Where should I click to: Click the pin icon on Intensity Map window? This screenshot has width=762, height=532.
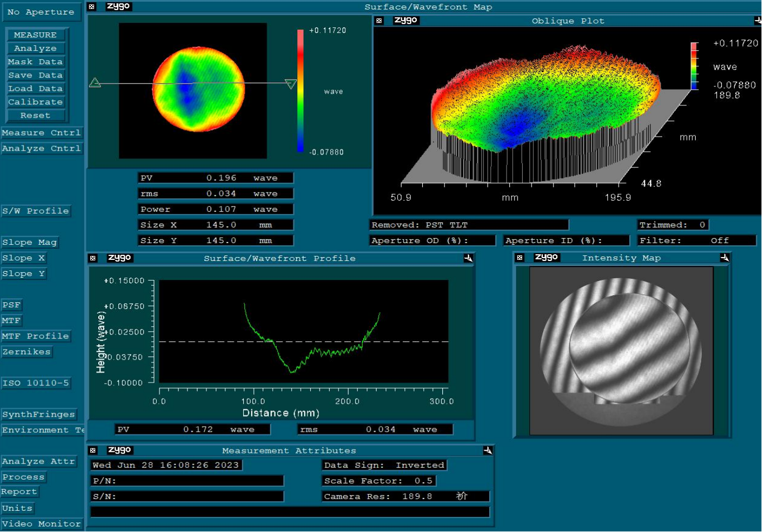pos(725,258)
